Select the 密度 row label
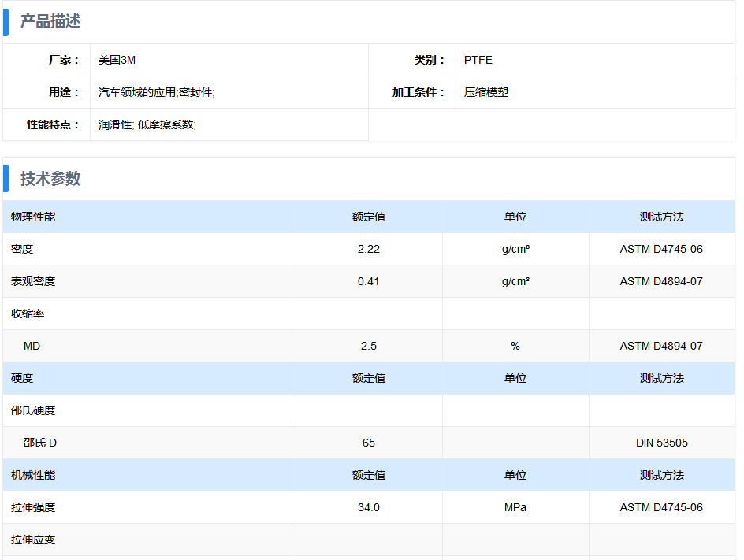The height and width of the screenshot is (560, 744). pyautogui.click(x=22, y=249)
